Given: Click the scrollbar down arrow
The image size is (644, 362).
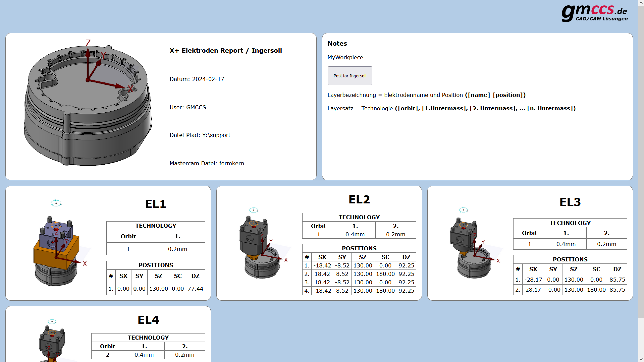Looking at the screenshot, I should [641, 359].
